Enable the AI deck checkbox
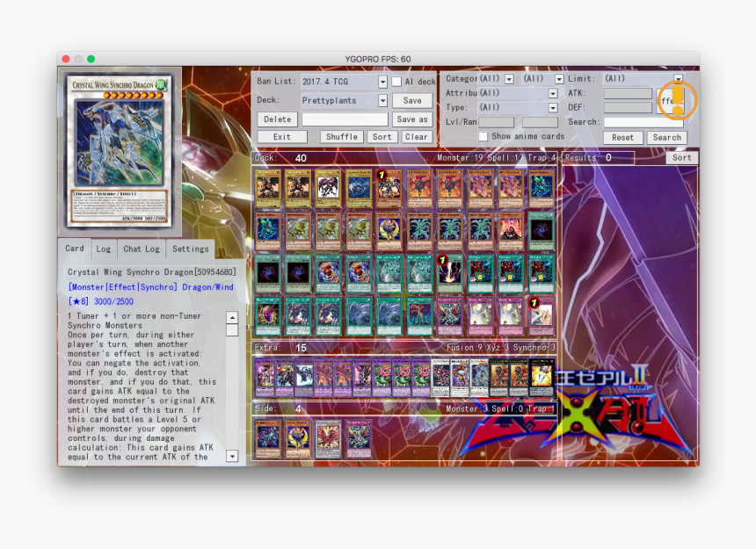Screen dimensions: 756x549 (x=396, y=82)
